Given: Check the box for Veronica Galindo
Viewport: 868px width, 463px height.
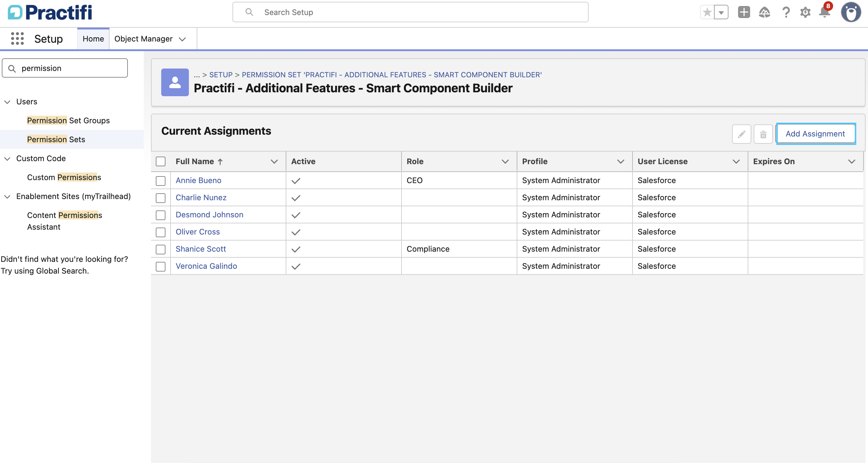Looking at the screenshot, I should (x=160, y=266).
